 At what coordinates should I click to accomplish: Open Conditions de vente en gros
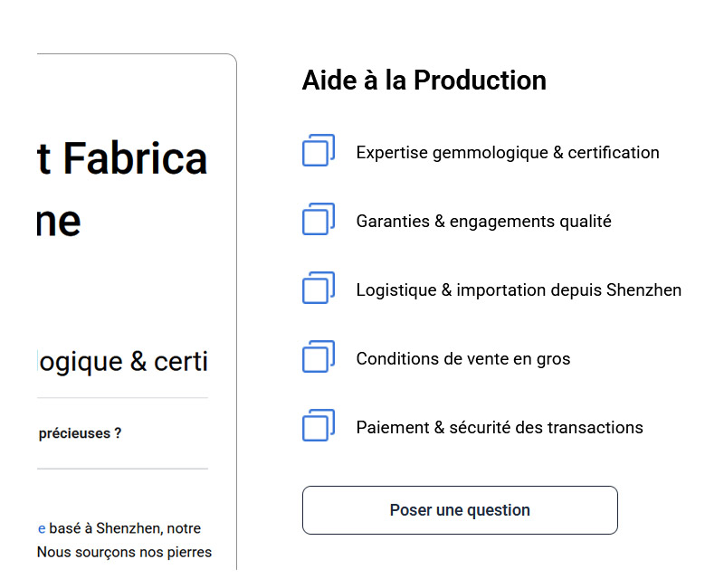coord(462,359)
